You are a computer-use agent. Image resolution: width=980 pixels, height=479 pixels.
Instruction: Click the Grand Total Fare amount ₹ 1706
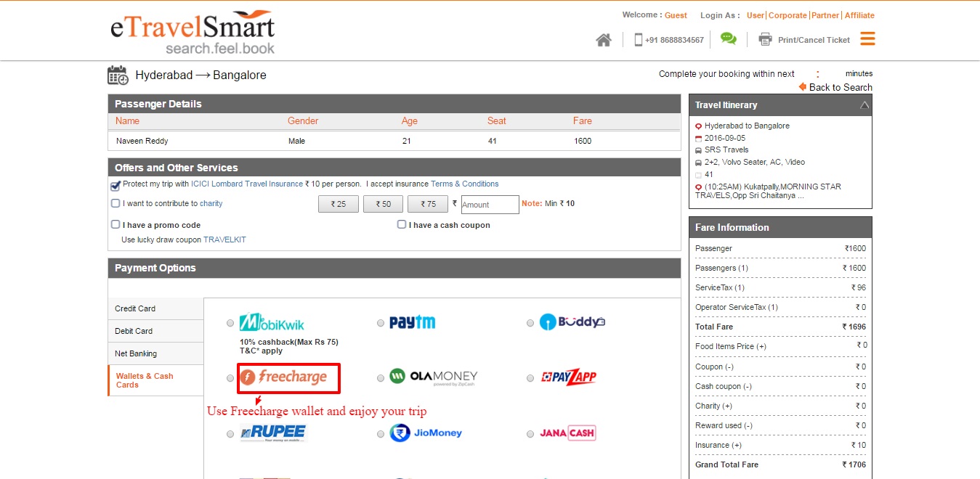[x=854, y=464]
